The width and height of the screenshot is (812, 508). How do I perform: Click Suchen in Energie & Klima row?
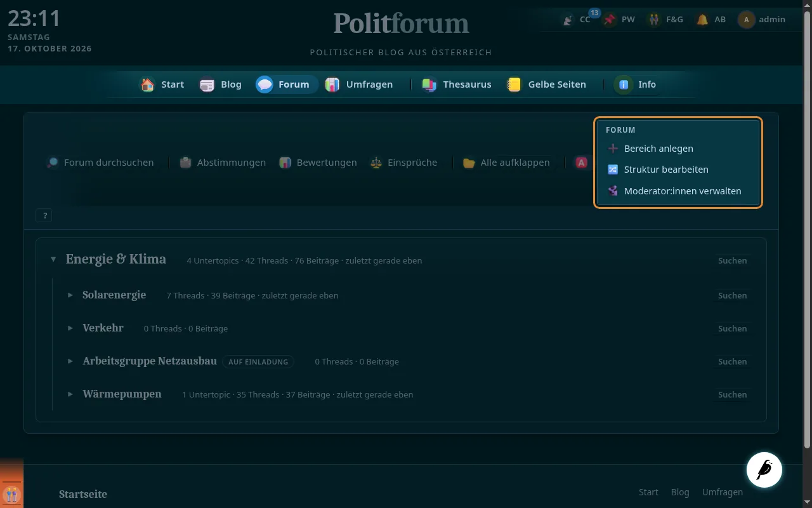click(x=732, y=260)
